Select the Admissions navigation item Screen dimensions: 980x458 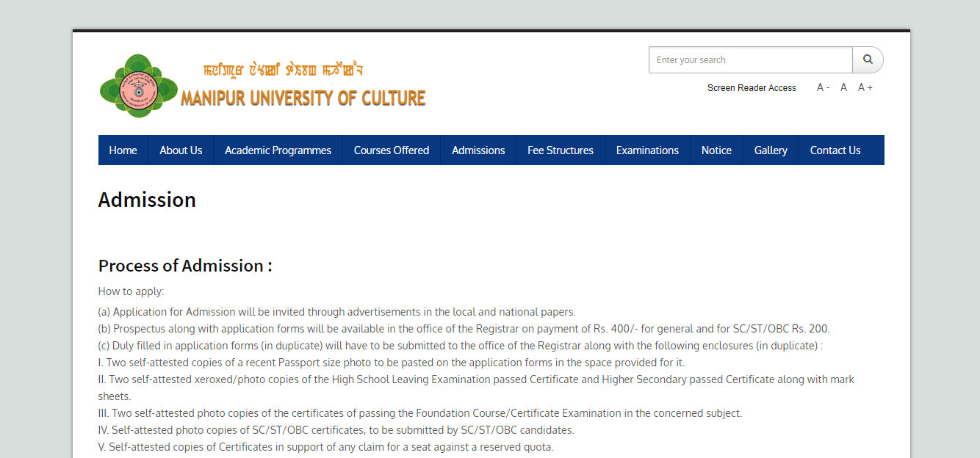click(x=478, y=150)
